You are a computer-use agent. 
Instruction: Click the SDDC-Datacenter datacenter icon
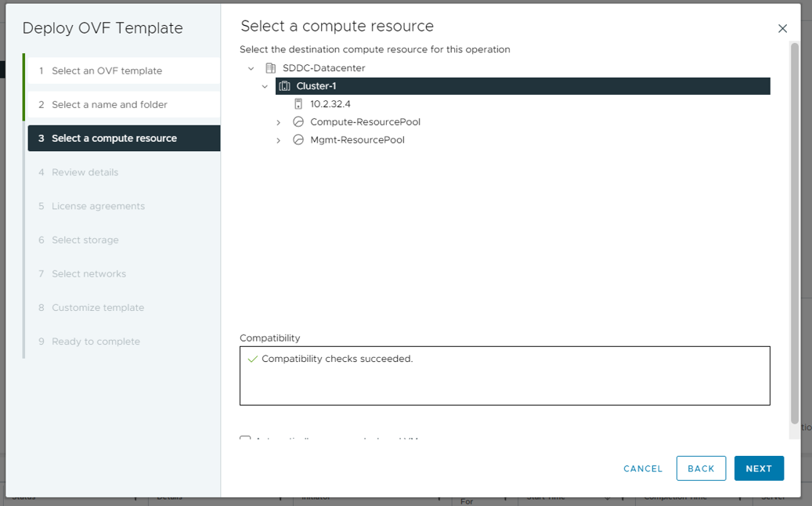(271, 68)
